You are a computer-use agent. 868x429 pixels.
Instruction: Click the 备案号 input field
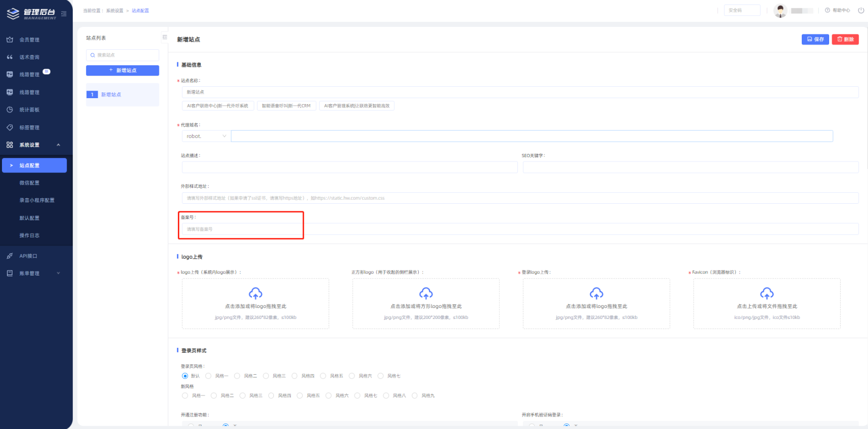(242, 229)
